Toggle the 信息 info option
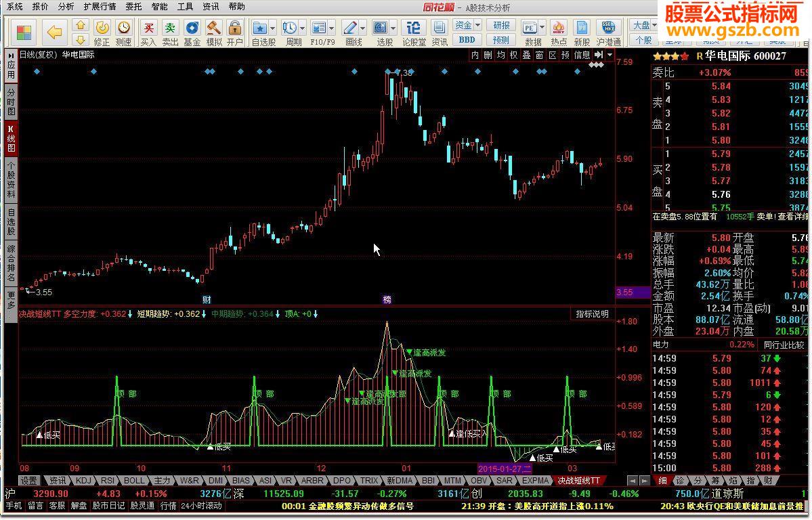The image size is (812, 520). (x=582, y=55)
